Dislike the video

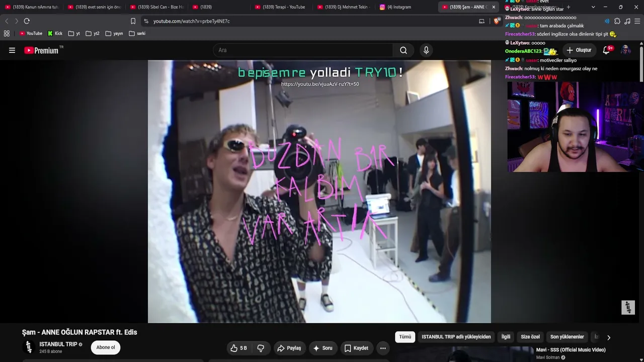(261, 348)
